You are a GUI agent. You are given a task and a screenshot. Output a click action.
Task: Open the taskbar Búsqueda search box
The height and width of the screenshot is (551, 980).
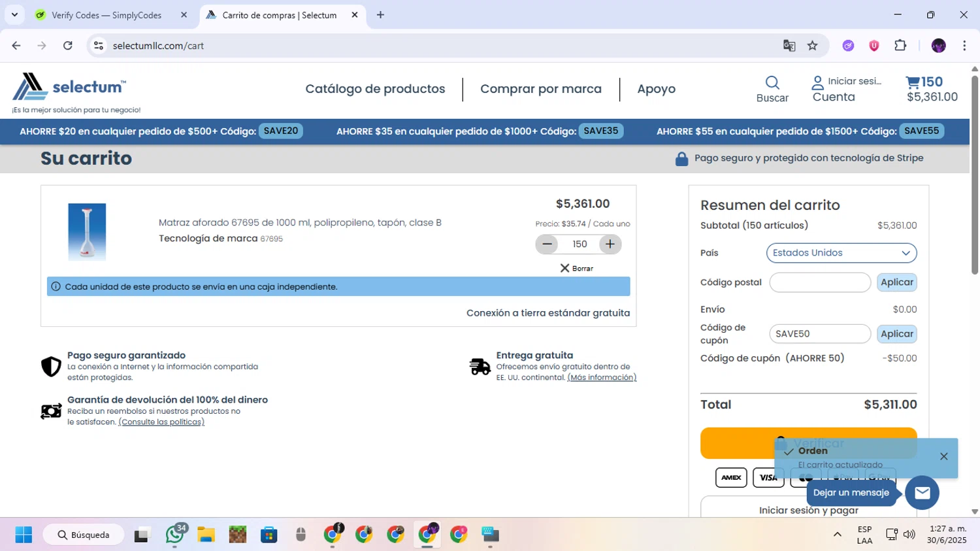coord(84,535)
